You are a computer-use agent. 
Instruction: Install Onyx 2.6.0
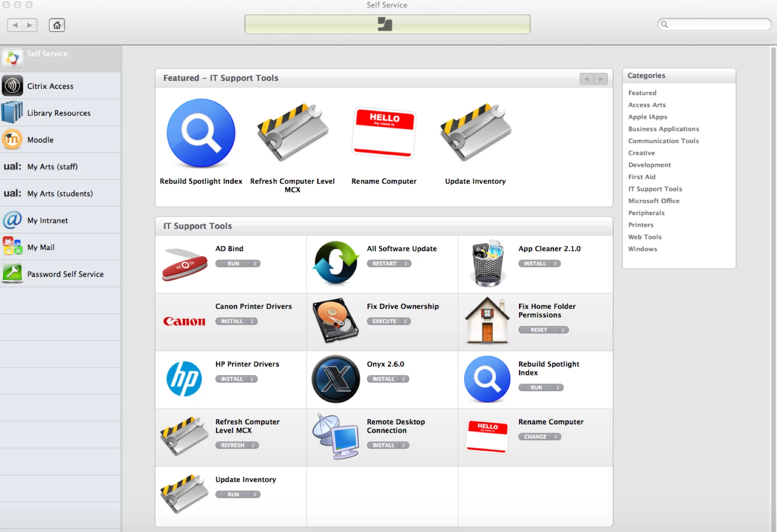point(383,379)
